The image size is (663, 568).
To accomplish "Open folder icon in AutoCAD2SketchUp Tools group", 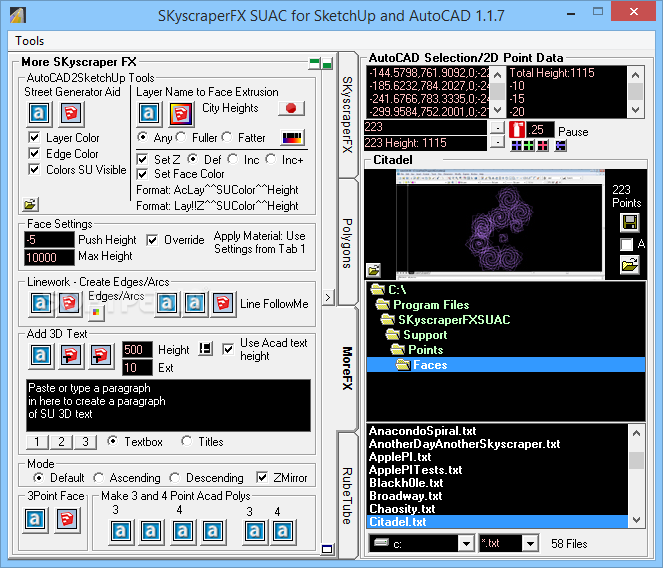I will 30,205.
